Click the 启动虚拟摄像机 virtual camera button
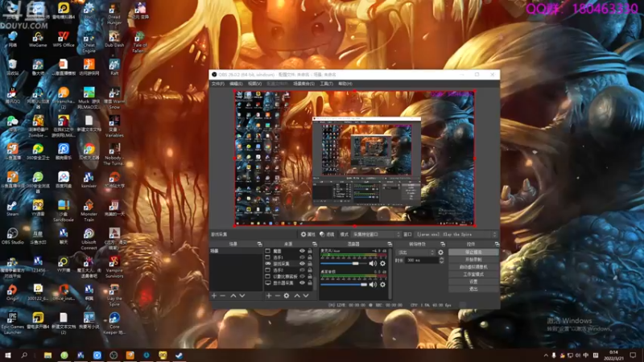Screen dimensions: 644x362 [473, 267]
